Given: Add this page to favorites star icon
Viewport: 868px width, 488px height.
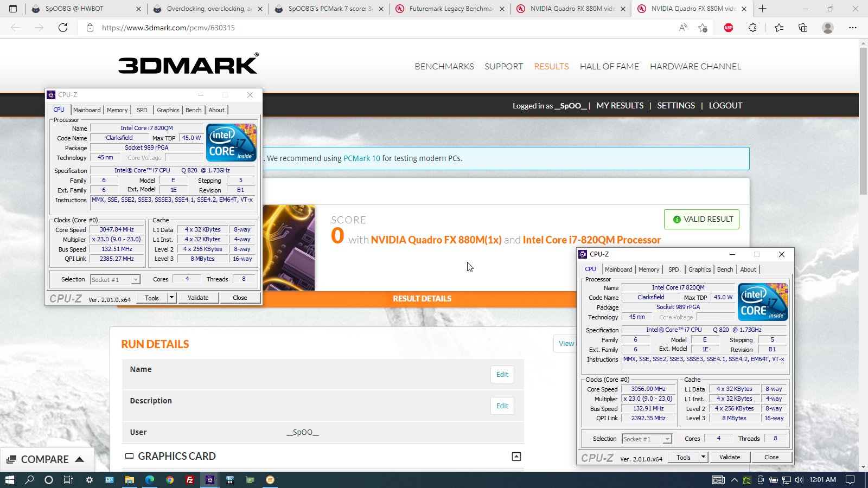Looking at the screenshot, I should [x=703, y=28].
